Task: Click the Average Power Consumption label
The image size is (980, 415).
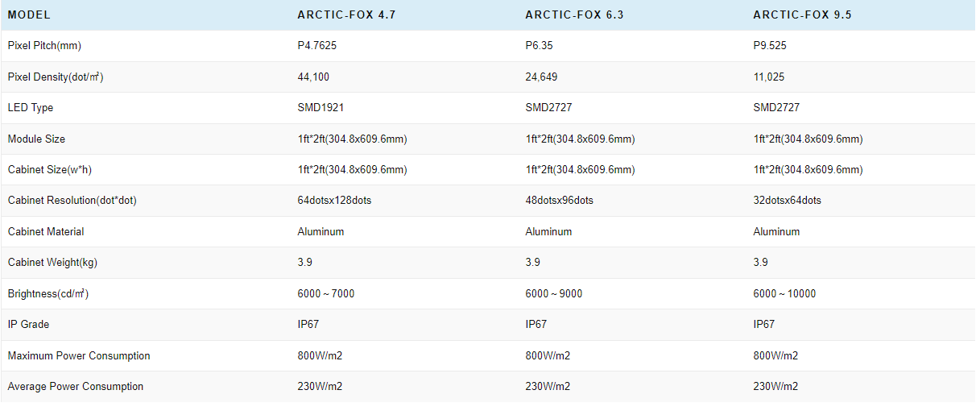Action: click(x=76, y=386)
